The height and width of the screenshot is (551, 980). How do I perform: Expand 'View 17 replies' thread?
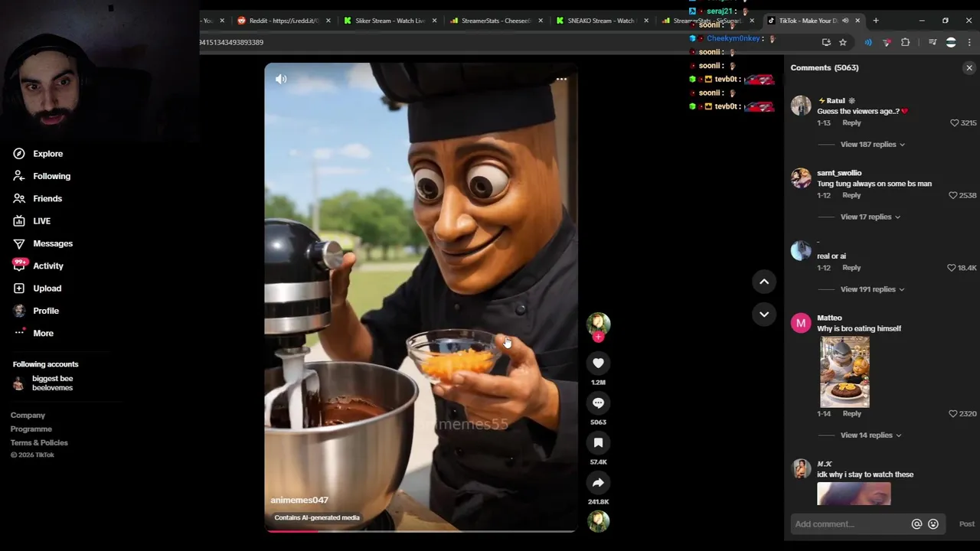870,217
